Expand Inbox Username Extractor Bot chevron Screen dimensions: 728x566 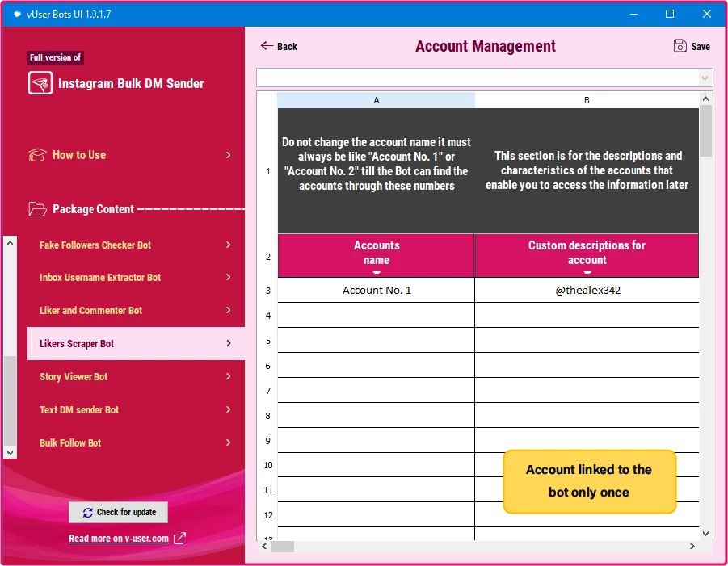[229, 277]
